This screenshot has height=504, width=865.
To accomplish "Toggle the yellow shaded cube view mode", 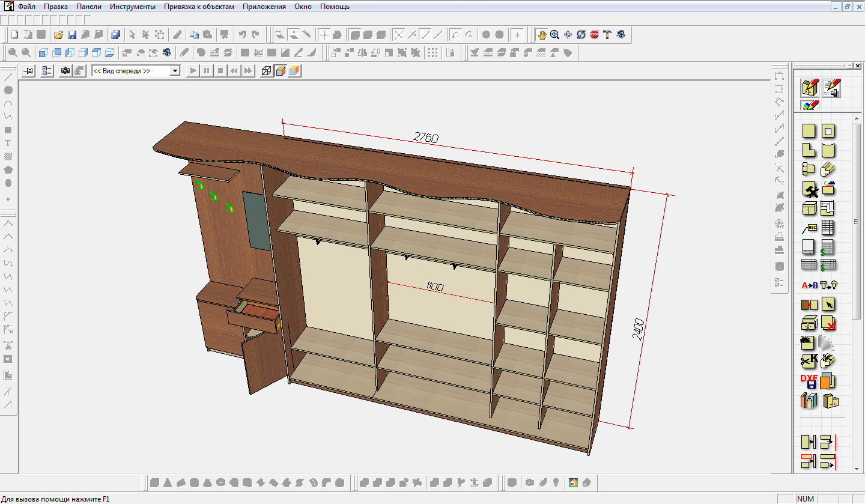I will point(280,71).
